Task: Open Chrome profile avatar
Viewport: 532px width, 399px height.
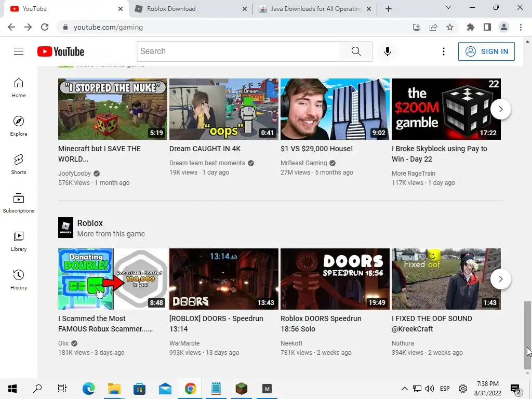Action: tap(504, 27)
